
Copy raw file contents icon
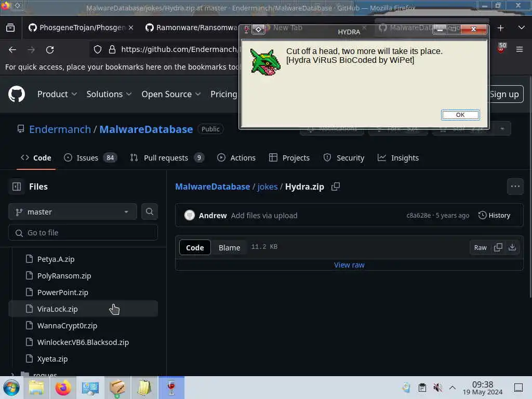498,247
